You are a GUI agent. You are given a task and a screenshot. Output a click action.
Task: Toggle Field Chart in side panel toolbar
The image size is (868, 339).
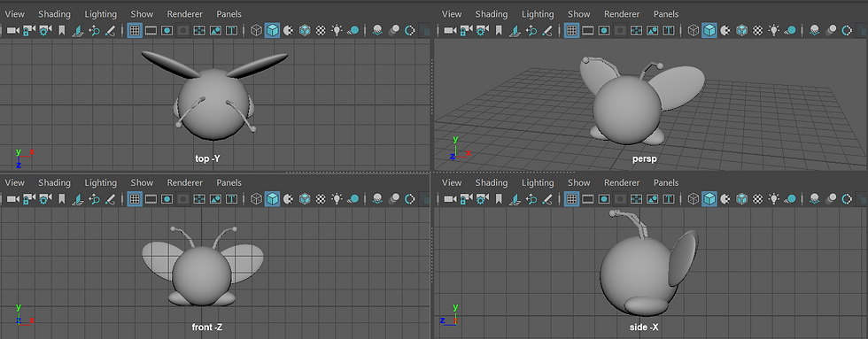[637, 198]
